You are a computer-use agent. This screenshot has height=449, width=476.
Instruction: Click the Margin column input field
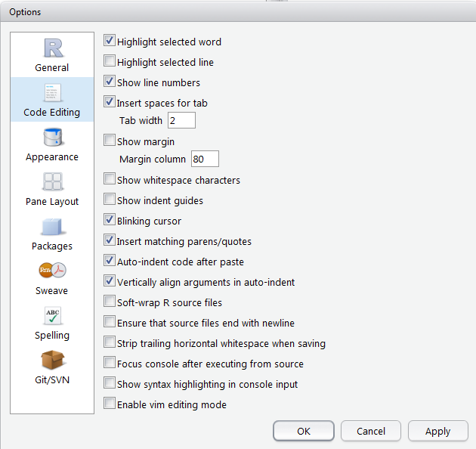pos(205,159)
